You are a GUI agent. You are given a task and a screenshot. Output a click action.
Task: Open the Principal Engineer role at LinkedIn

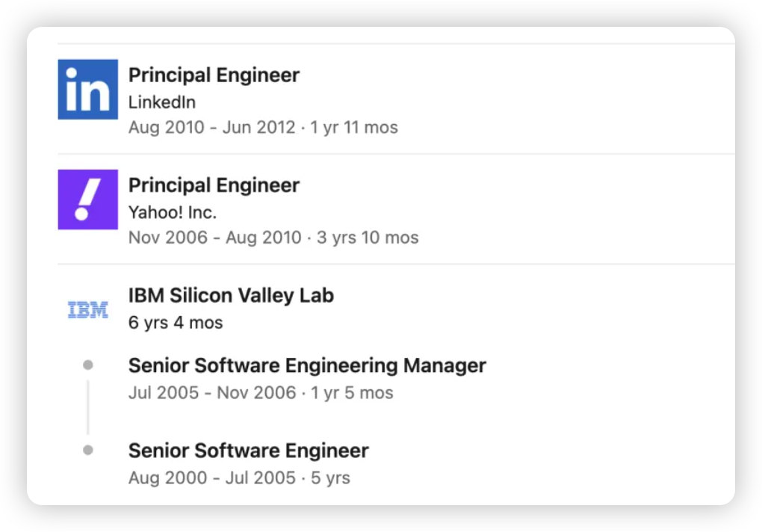[x=214, y=75]
